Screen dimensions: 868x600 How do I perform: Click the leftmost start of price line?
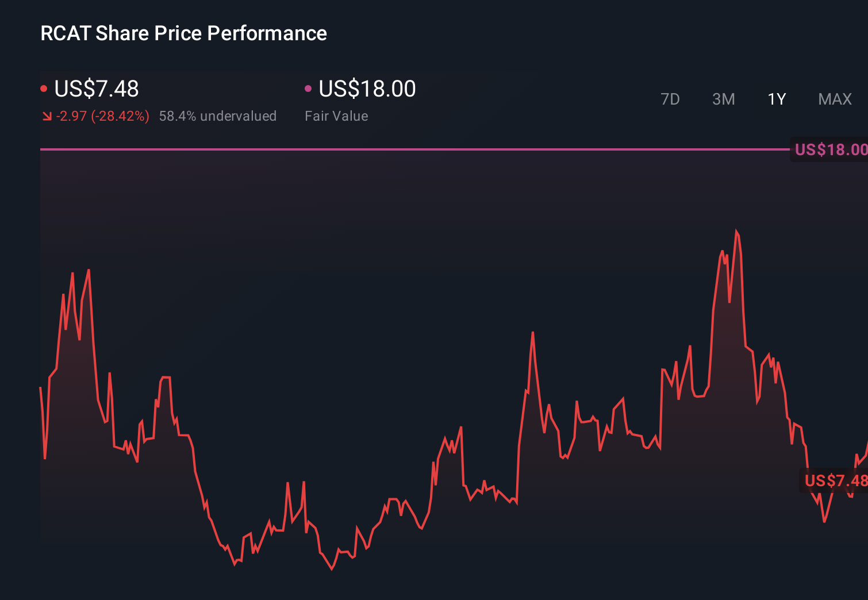pos(40,388)
